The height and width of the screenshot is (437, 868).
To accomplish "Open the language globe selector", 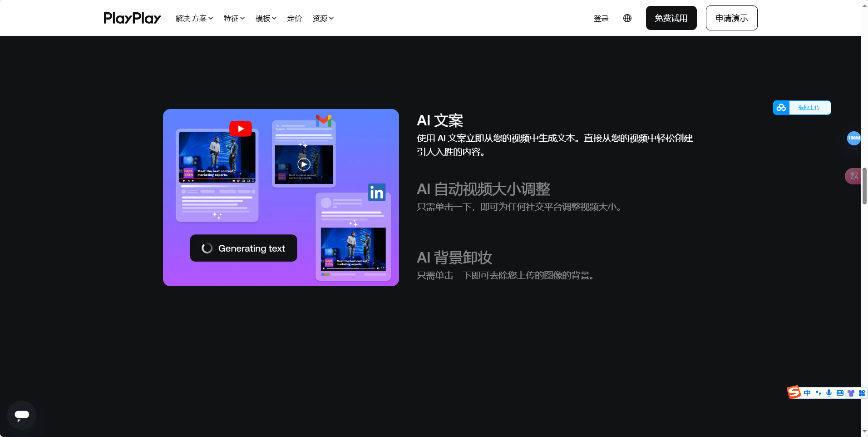I will 627,18.
